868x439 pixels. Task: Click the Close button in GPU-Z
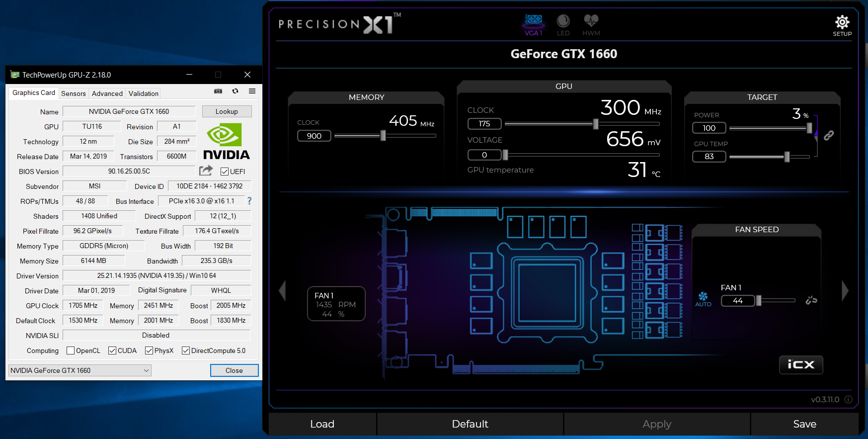[234, 370]
